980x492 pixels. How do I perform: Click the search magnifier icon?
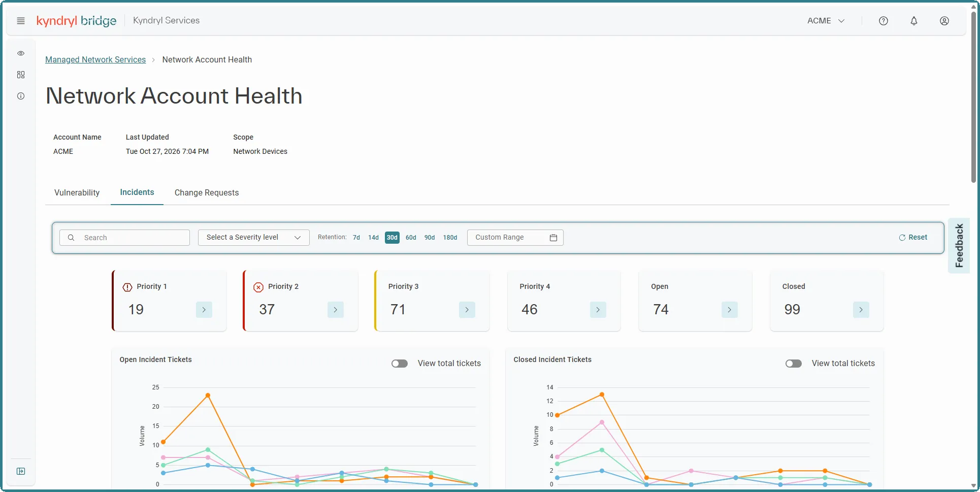71,238
